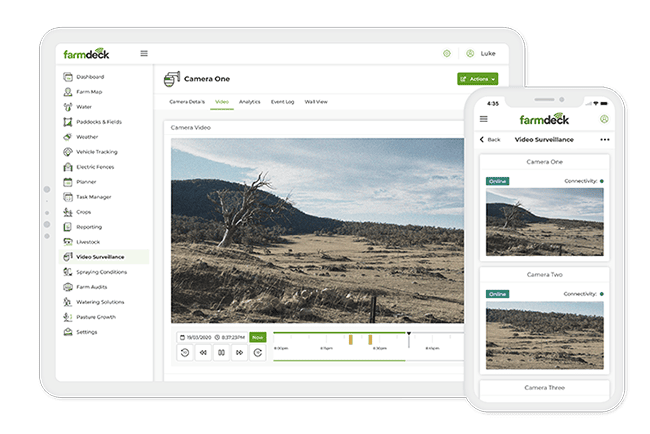
Task: Click the Luke username label
Action: pos(488,53)
